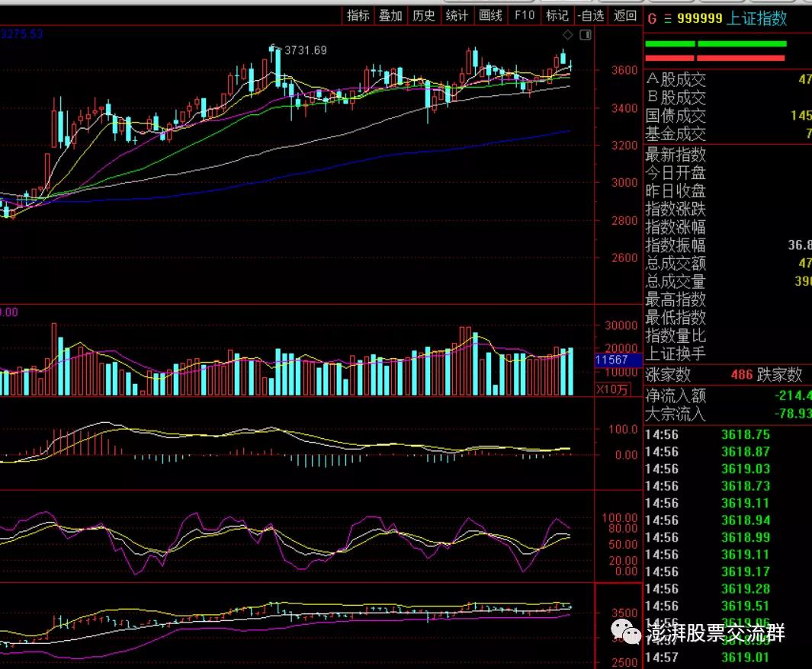This screenshot has height=669, width=812.
Task: Click the 跌家数 label
Action: [x=780, y=375]
